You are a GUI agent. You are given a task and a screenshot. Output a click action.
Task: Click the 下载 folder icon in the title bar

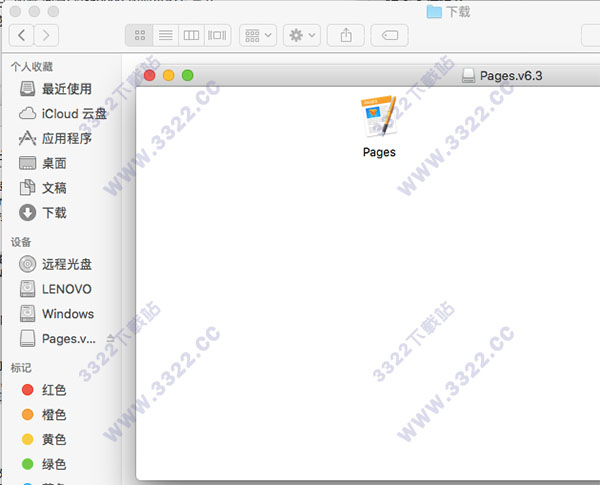click(434, 11)
